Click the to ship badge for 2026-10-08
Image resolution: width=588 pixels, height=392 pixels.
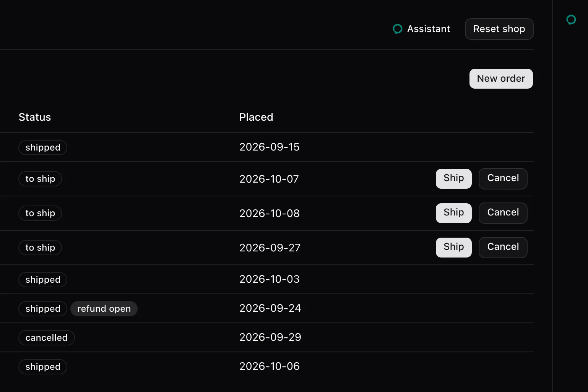click(40, 213)
